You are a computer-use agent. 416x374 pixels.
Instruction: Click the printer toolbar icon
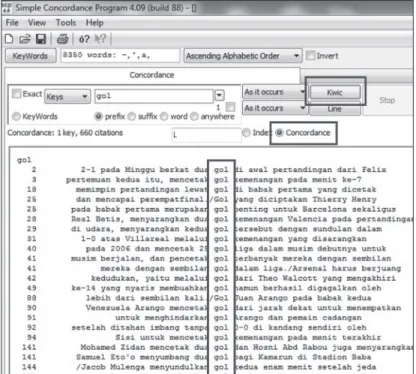click(x=62, y=39)
